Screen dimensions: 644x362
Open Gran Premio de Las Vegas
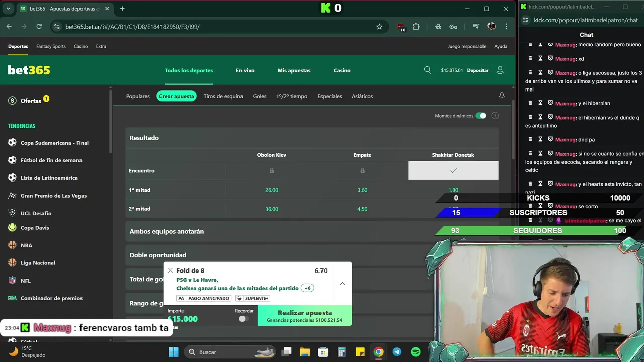pyautogui.click(x=53, y=196)
